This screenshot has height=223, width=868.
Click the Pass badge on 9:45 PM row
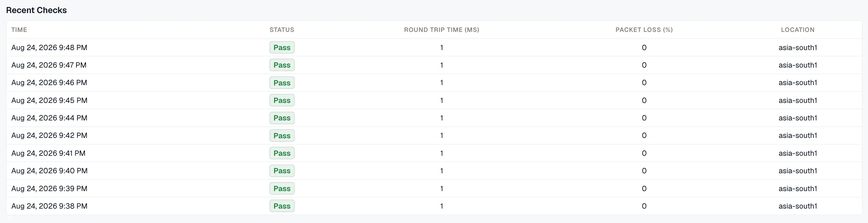point(282,101)
